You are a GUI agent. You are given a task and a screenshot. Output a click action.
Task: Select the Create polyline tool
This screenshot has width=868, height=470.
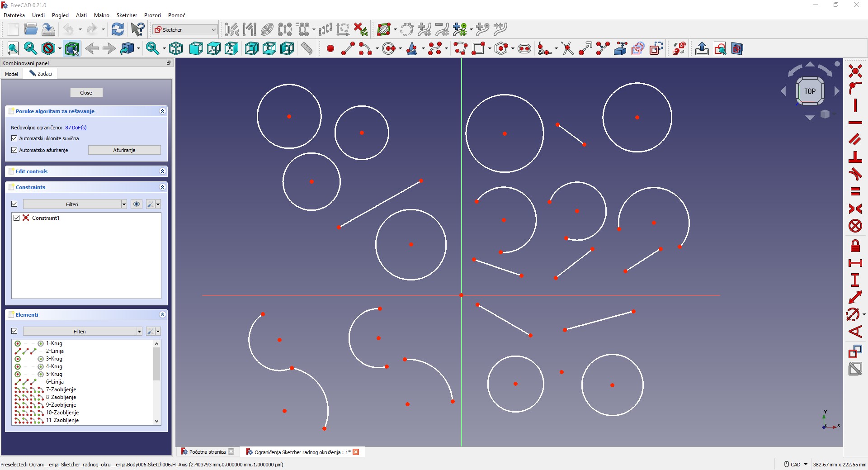pos(461,48)
